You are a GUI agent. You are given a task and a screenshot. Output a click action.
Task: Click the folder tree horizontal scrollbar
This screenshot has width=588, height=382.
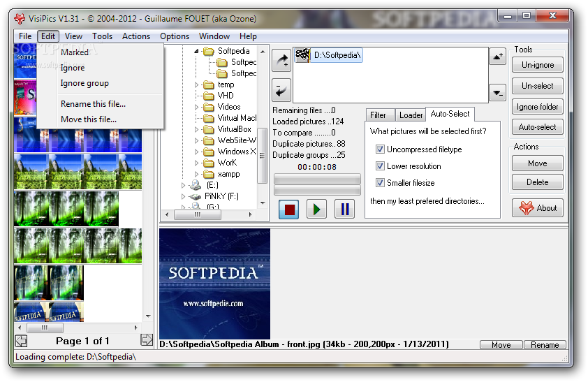(x=209, y=214)
